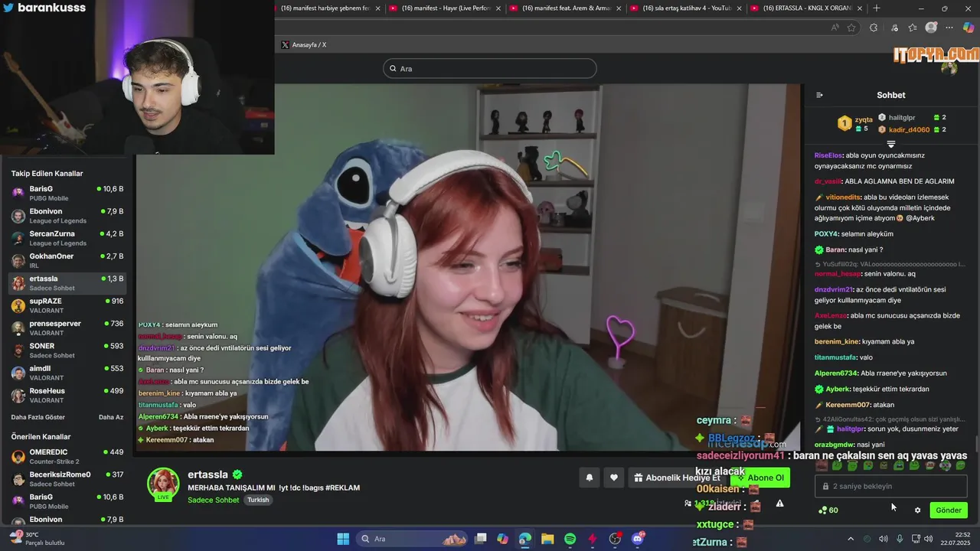Switch to sıla ertaş katlihav 4 tab
The height and width of the screenshot is (551, 980).
pos(687,8)
